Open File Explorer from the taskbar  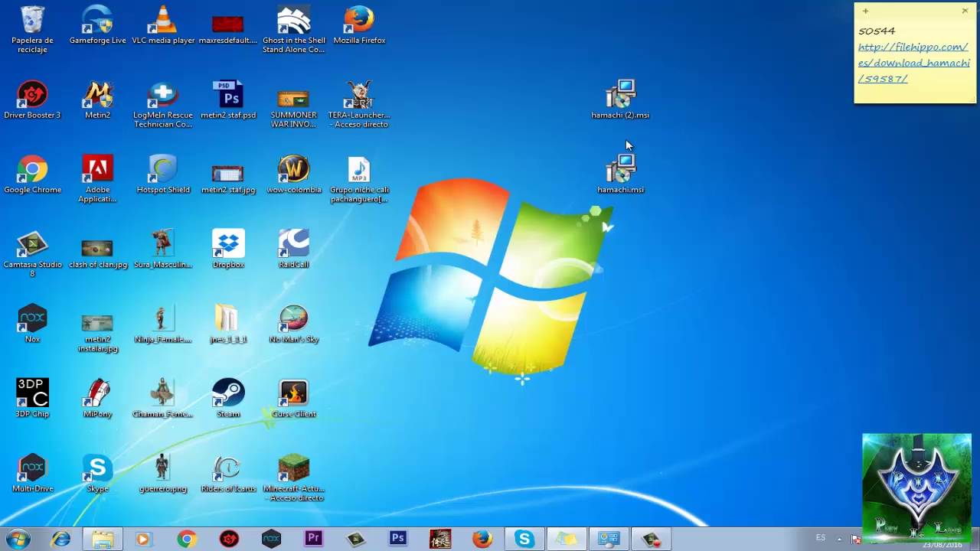(x=102, y=539)
